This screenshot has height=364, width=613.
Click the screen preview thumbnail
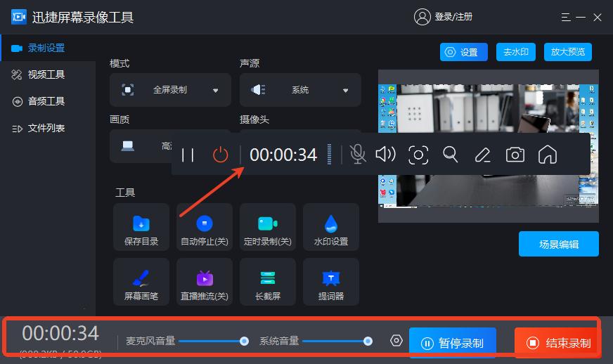[489, 146]
